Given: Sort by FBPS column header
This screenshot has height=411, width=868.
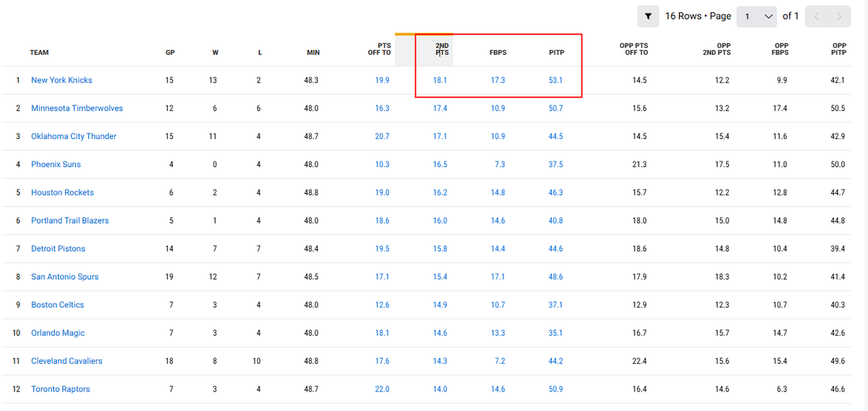Looking at the screenshot, I should coord(498,53).
